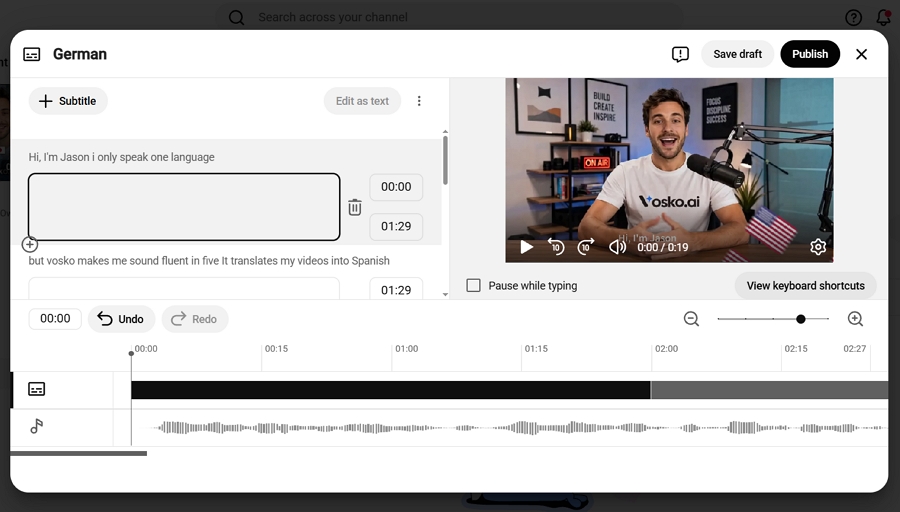Click the Redo button
Image resolution: width=900 pixels, height=512 pixels.
pyautogui.click(x=195, y=319)
